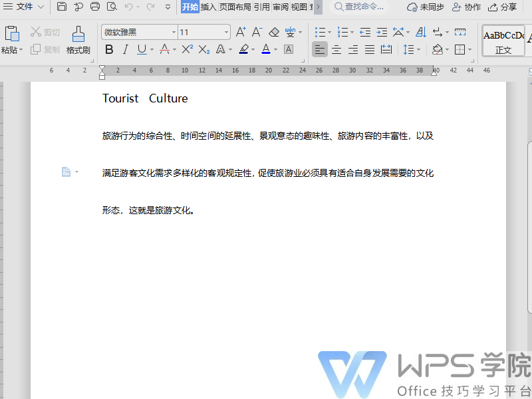532x399 pixels.
Task: Toggle underline formatting
Action: (142, 49)
